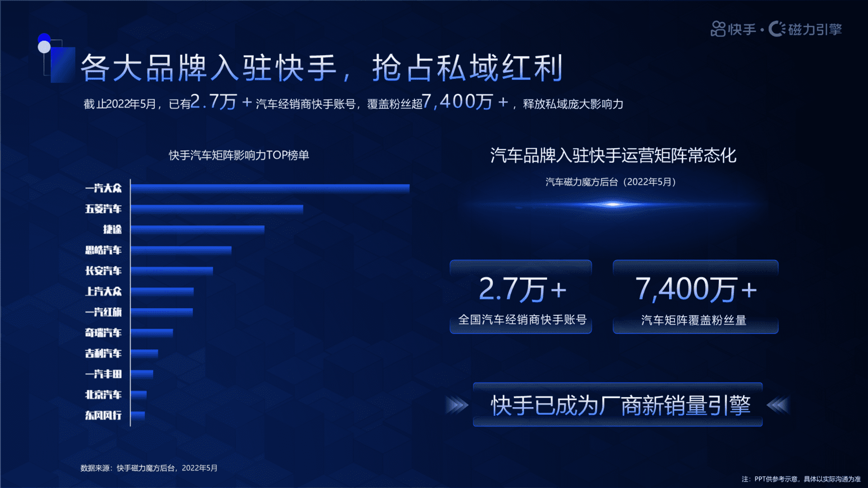Click the 快手已成为厂商新销量引擎 banner
This screenshot has height=488, width=868.
(618, 405)
